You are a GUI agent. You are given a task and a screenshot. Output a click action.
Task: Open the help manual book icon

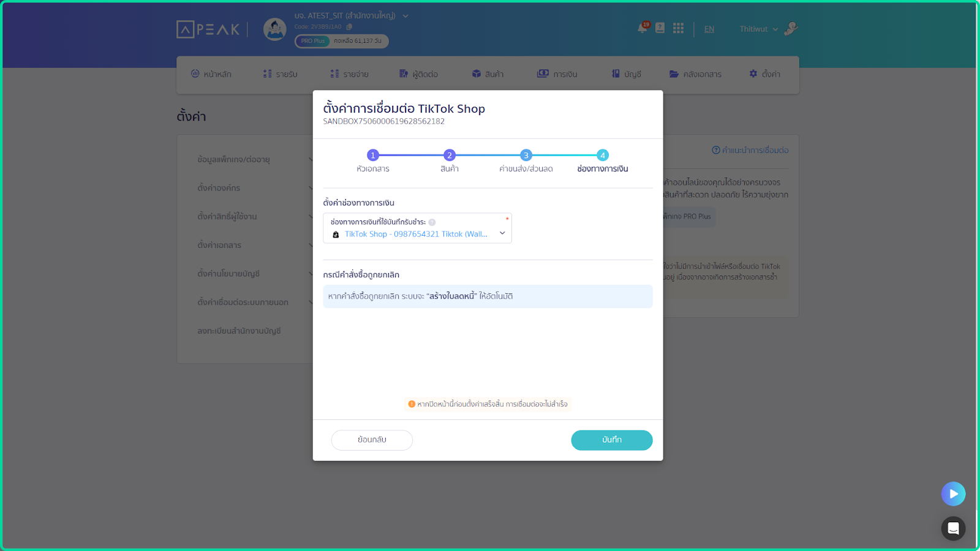tap(660, 28)
